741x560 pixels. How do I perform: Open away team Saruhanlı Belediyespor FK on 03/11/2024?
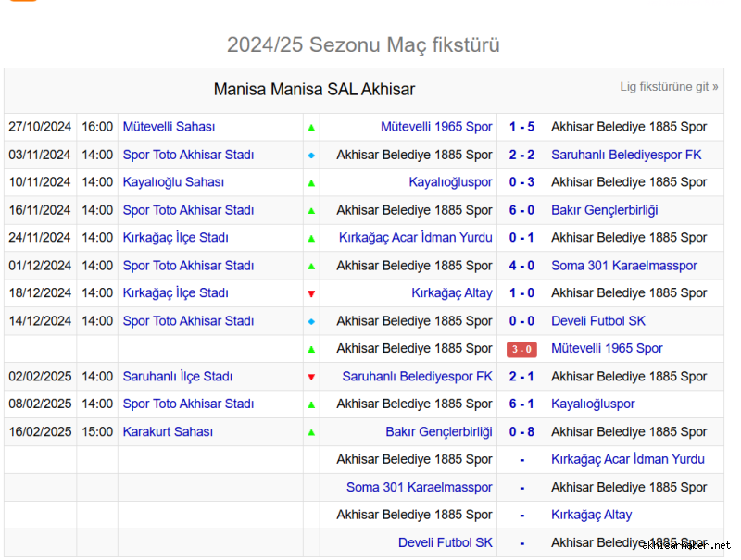point(626,155)
